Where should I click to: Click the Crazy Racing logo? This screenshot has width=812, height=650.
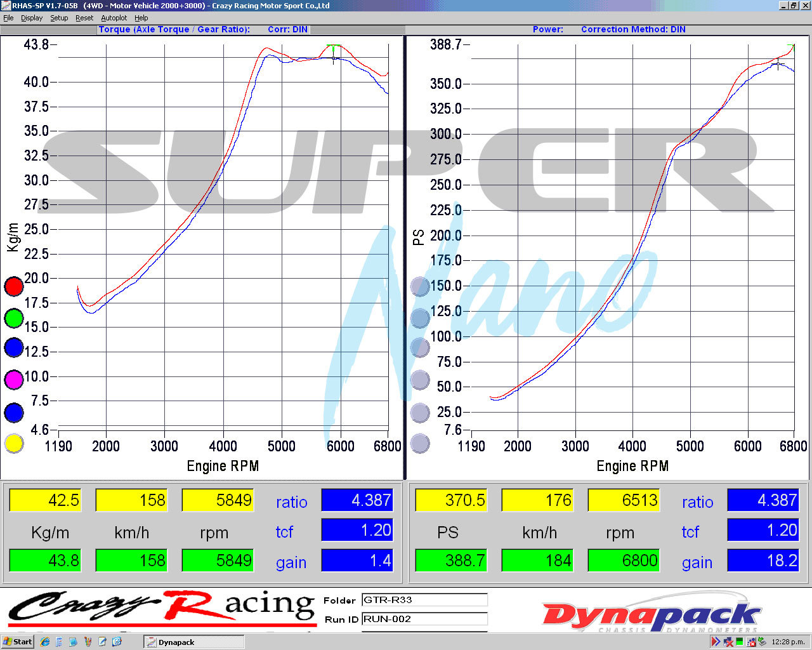point(162,608)
